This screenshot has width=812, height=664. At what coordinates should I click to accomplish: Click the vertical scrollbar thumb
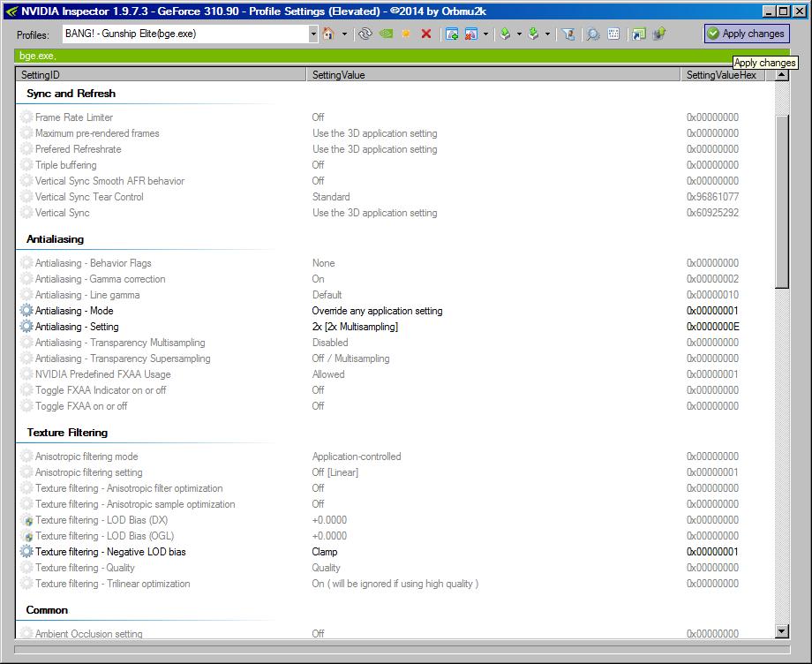(782, 201)
